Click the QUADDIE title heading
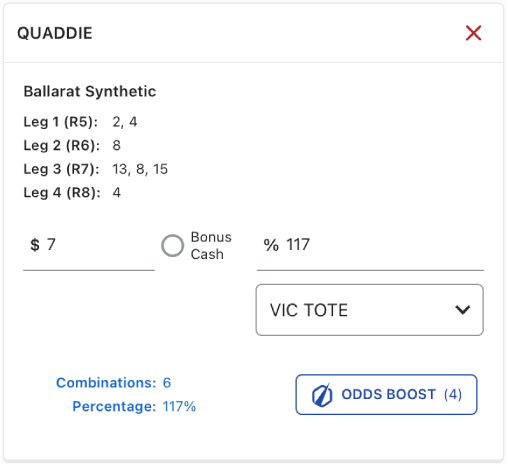This screenshot has height=464, width=507. pyautogui.click(x=55, y=33)
